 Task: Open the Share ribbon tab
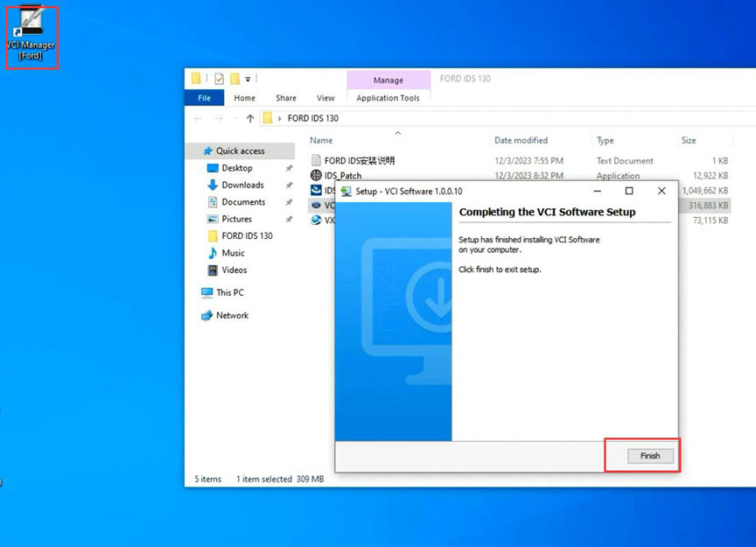[x=286, y=98]
